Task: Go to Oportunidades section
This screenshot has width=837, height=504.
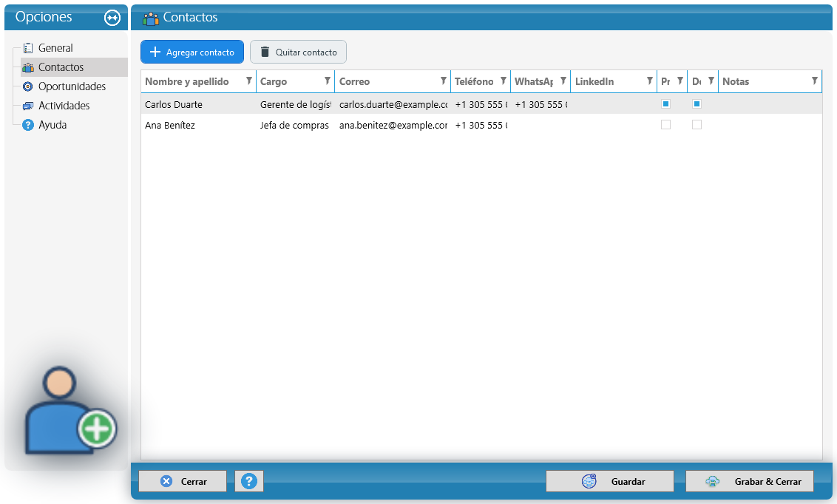Action: (72, 86)
